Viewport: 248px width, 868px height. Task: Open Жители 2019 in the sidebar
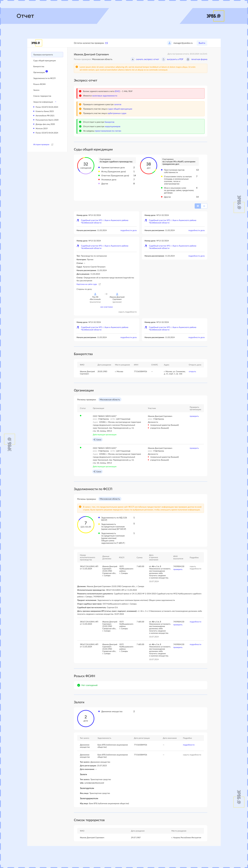42,128
